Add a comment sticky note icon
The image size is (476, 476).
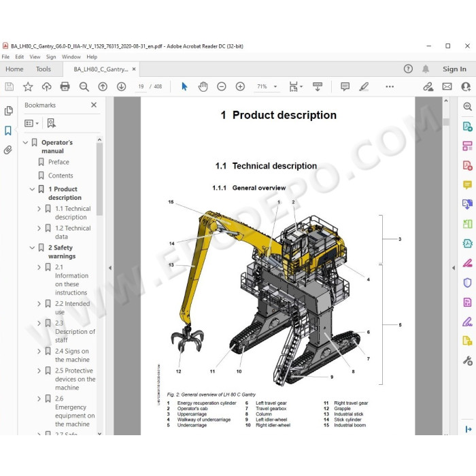[x=345, y=87]
